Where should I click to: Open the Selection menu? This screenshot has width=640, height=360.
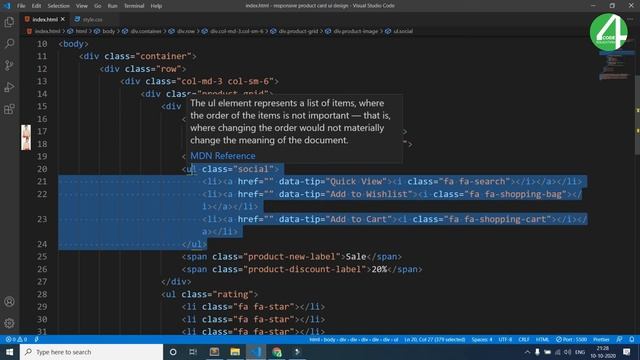(58, 6)
